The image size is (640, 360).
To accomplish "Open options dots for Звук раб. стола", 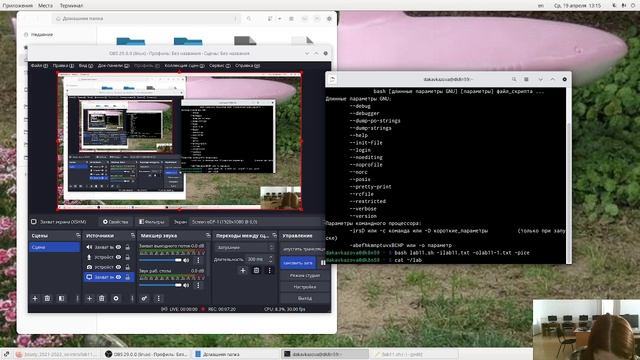I will [x=198, y=285].
